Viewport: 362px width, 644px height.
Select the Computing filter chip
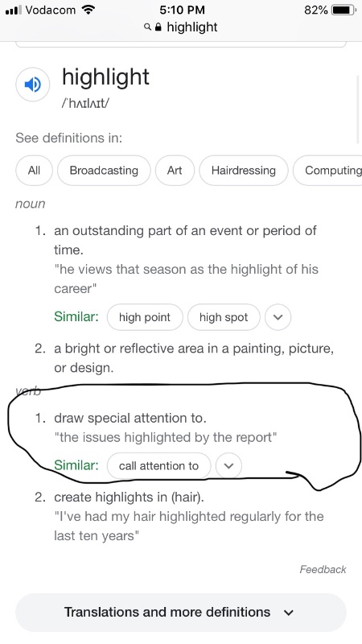pyautogui.click(x=327, y=171)
